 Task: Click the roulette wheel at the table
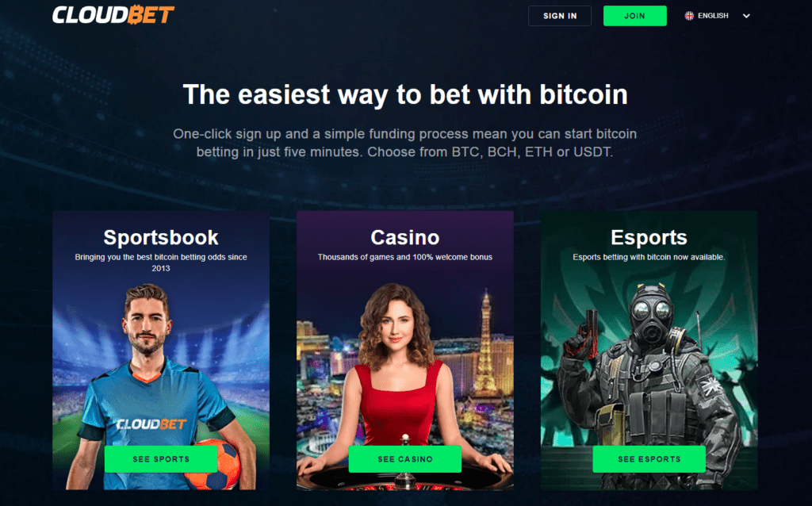405,479
